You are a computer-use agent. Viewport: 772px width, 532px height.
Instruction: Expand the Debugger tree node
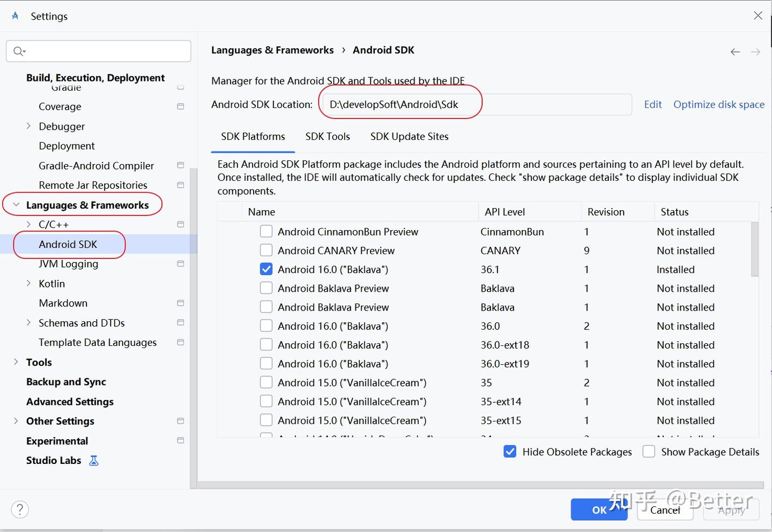29,126
